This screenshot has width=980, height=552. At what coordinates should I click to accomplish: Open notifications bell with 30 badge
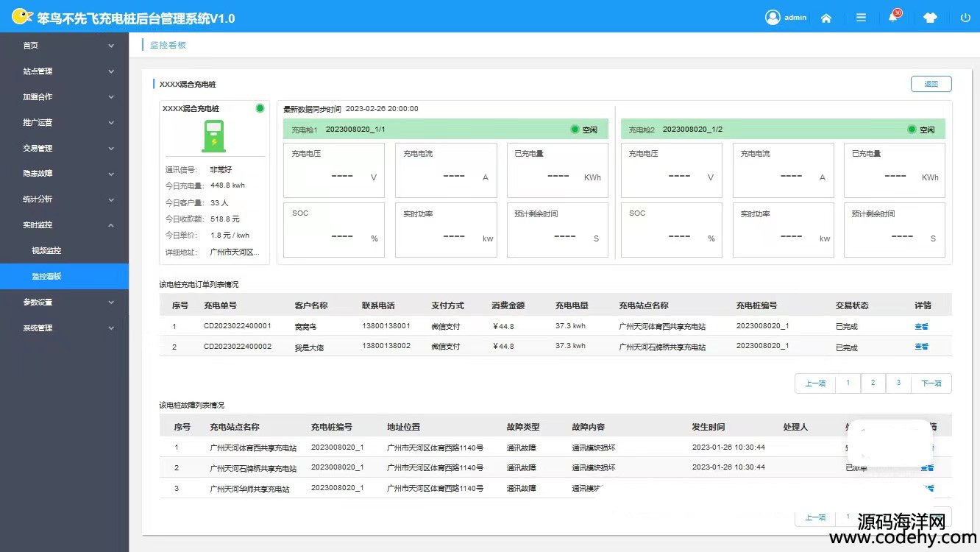point(894,16)
